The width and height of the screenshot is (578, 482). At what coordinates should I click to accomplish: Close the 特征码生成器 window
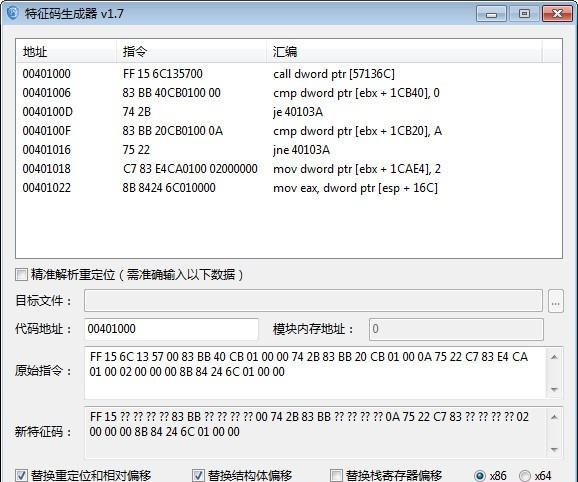(x=557, y=14)
